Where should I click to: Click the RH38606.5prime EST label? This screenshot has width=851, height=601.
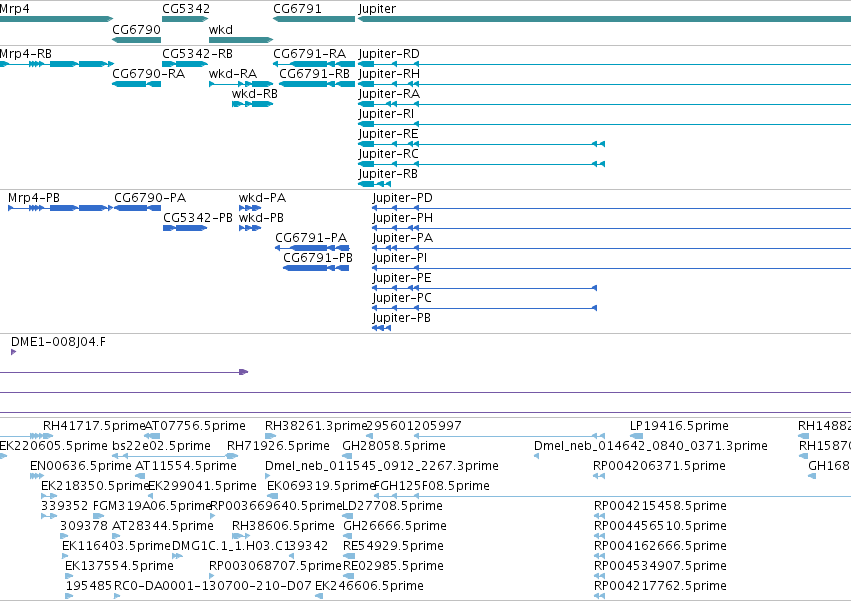(x=283, y=526)
